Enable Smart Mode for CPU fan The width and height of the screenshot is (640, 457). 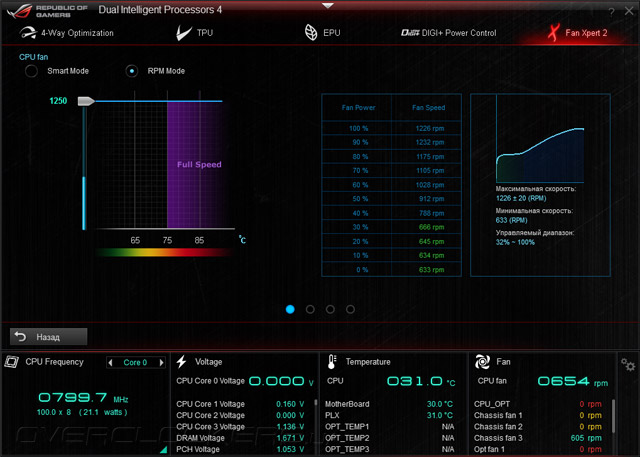point(31,71)
